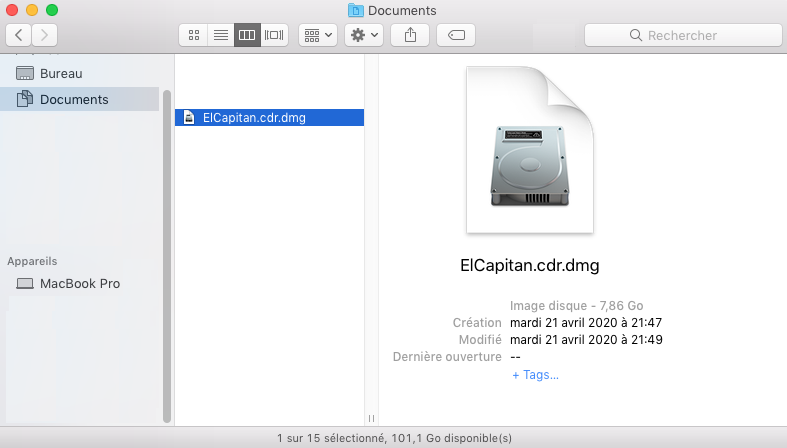
Task: Click the ElCapitan.cdr.dmg preview file name
Action: click(530, 265)
